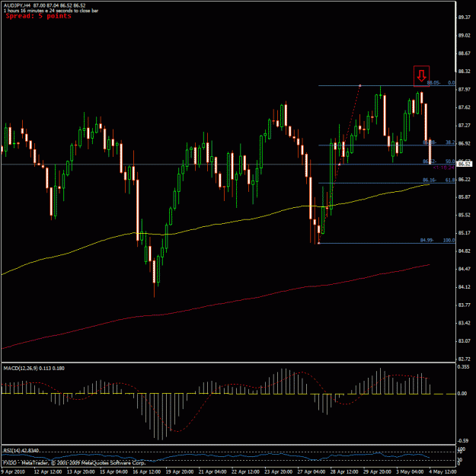Click the 86.92 price axis value
This screenshot has height=476, width=476.
point(464,143)
